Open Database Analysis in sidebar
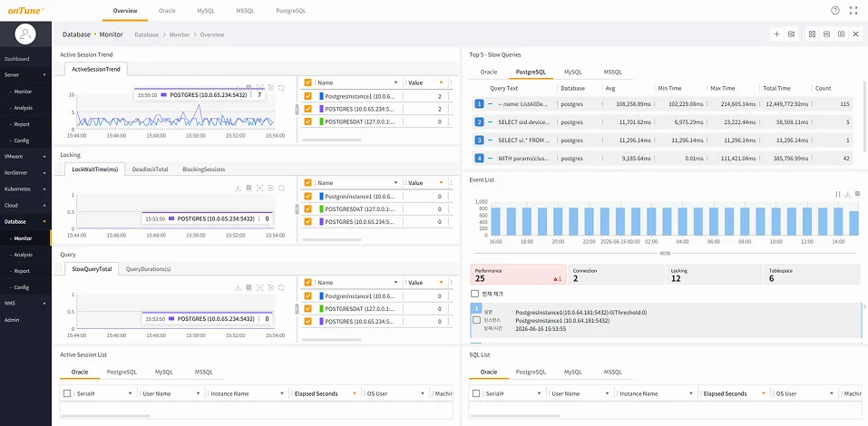Image resolution: width=868 pixels, height=426 pixels. [24, 255]
